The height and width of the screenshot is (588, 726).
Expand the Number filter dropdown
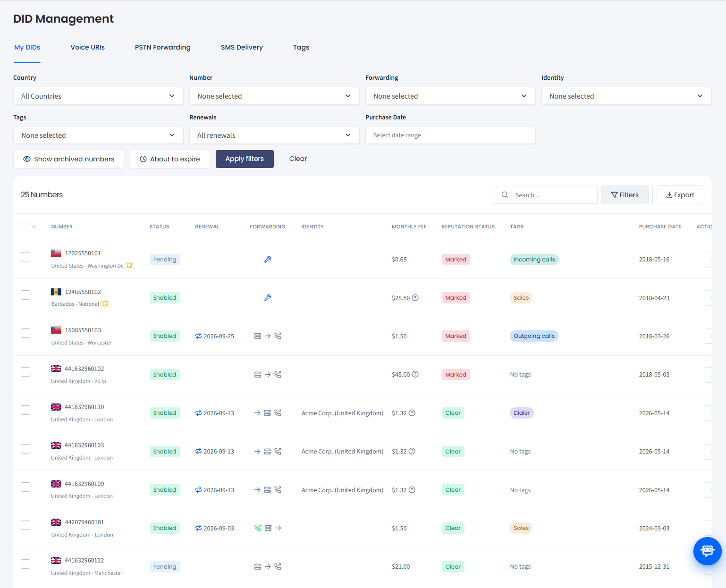point(274,96)
